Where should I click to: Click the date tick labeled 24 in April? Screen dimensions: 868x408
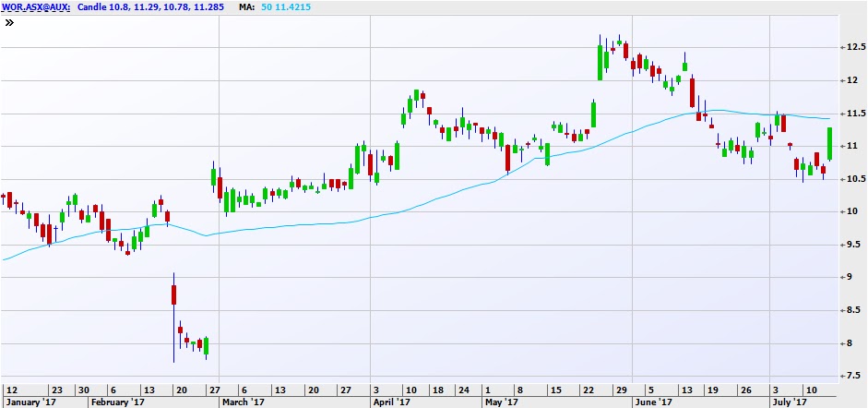click(x=465, y=390)
